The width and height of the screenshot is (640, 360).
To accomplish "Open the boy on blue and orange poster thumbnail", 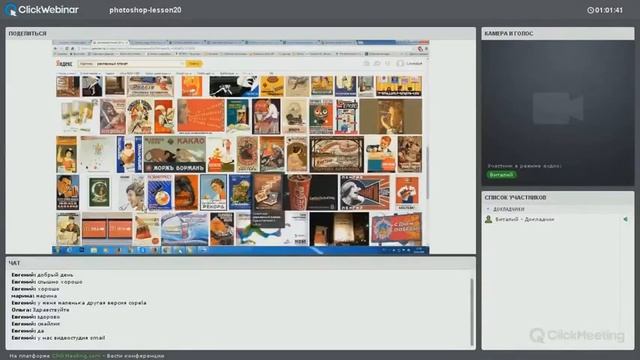I will coord(380,154).
